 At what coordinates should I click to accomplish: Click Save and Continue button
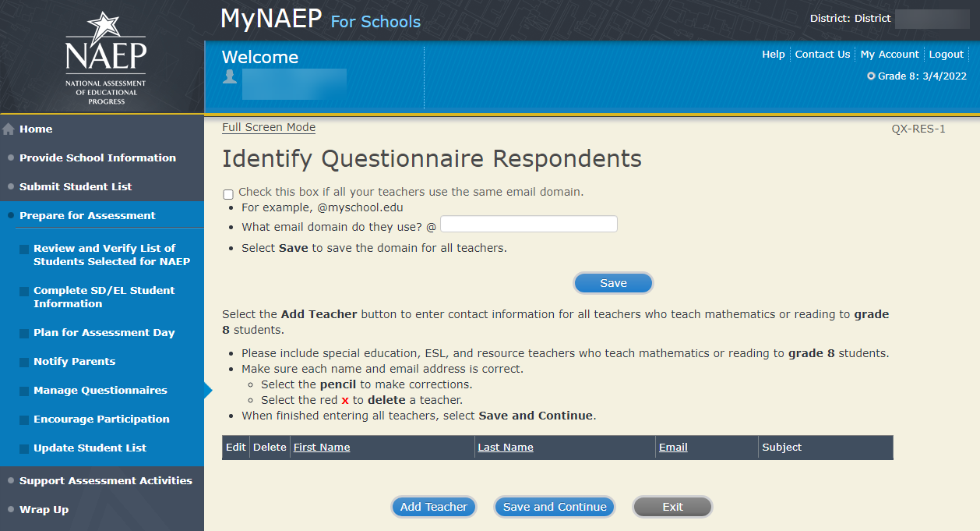[555, 507]
